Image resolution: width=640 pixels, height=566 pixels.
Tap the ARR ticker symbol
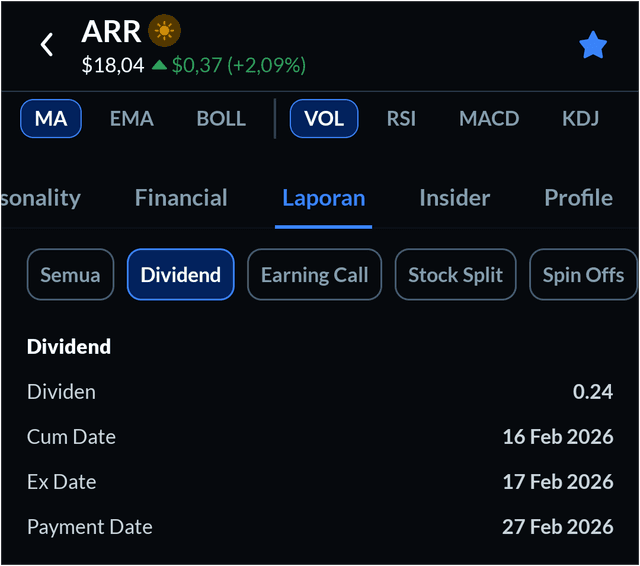click(x=111, y=31)
